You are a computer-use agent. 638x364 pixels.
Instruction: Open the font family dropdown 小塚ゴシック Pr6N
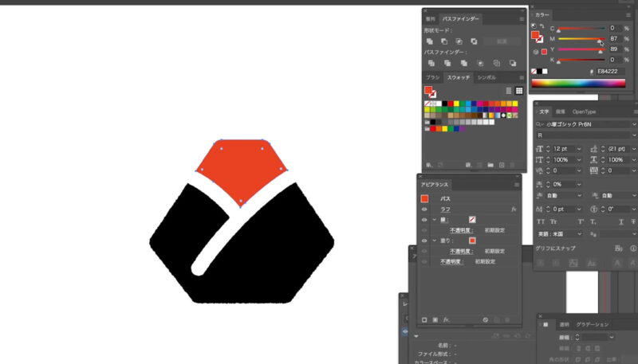tap(633, 124)
